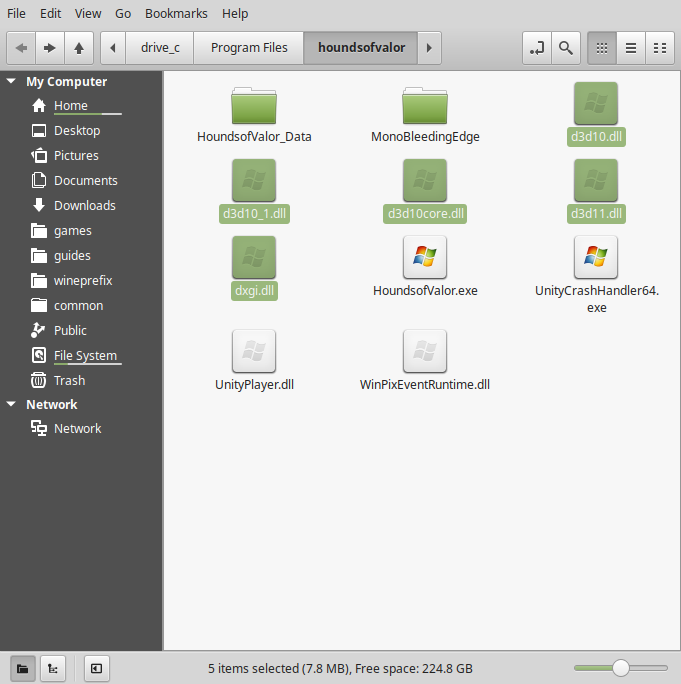Open the guides bookmark in the sidebar
Viewport: 681px width, 684px height.
pos(81,256)
